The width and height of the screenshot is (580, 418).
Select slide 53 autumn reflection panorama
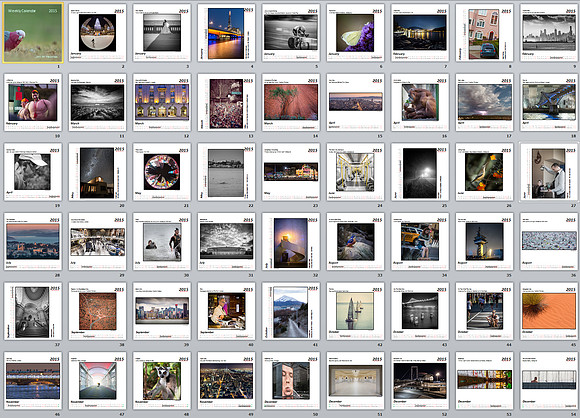(484, 381)
